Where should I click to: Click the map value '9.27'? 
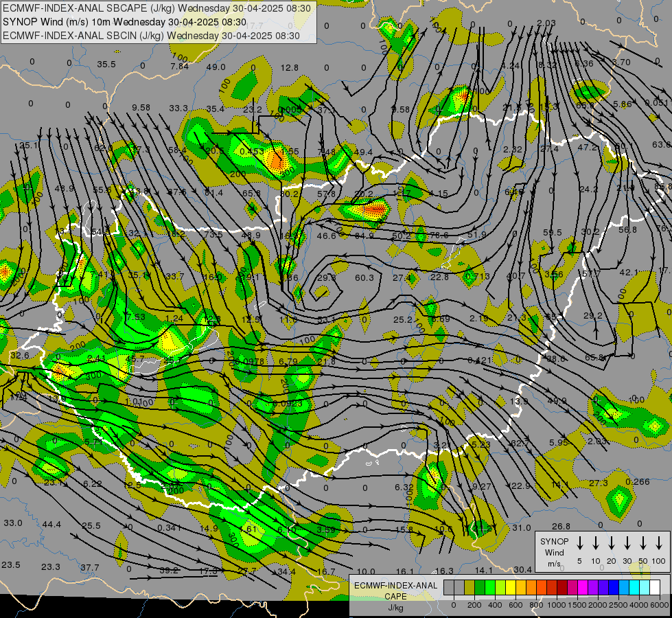(481, 486)
